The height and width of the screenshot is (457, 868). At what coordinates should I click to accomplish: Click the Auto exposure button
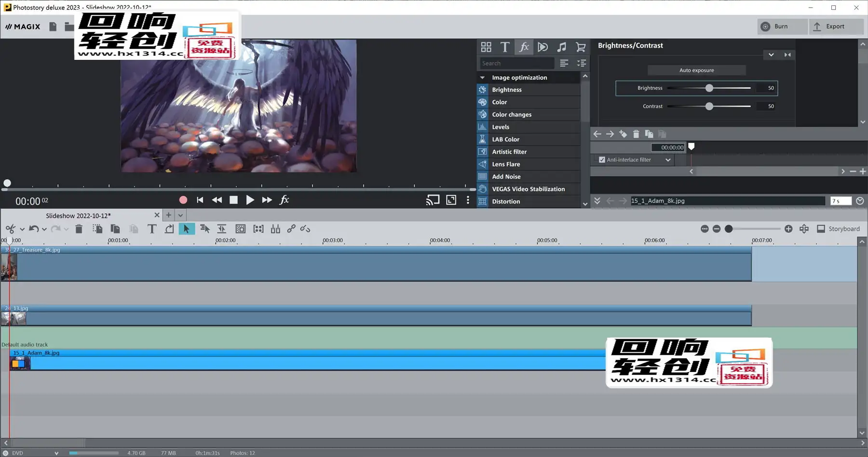tap(696, 70)
